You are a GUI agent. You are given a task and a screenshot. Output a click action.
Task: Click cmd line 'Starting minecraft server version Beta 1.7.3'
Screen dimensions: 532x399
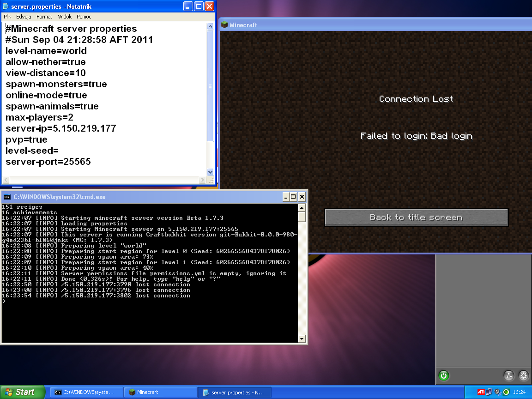tap(113, 218)
